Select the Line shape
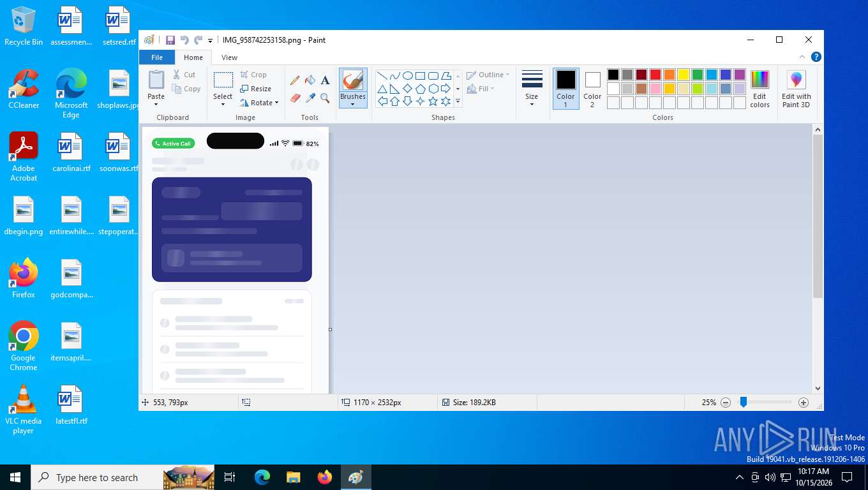 (x=382, y=76)
